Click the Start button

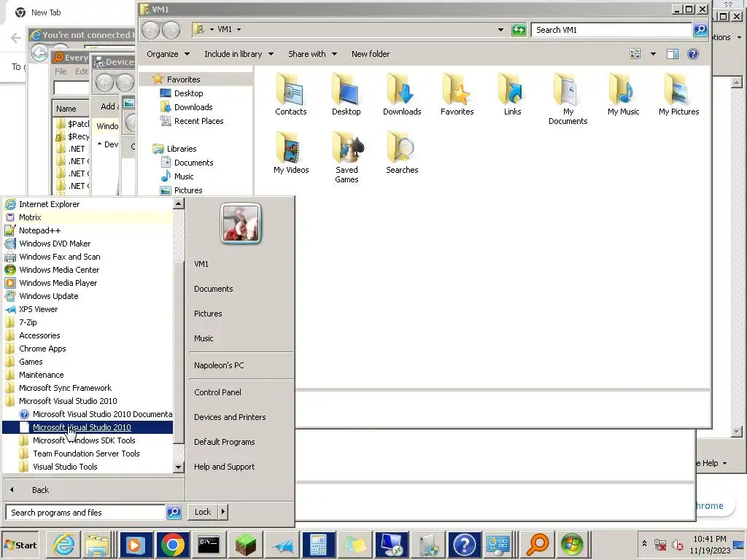click(x=21, y=545)
